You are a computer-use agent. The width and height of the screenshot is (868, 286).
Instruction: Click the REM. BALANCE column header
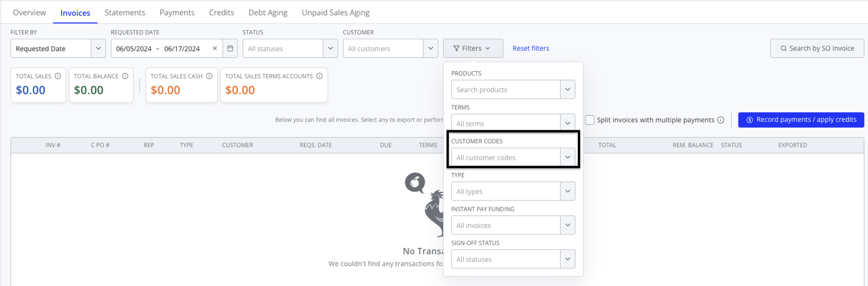tap(693, 145)
